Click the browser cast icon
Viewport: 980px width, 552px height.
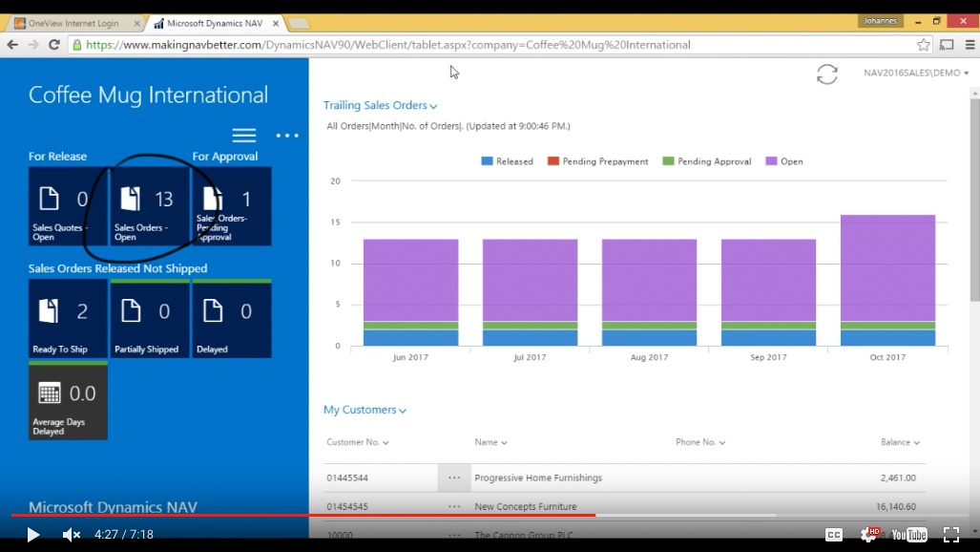[947, 45]
